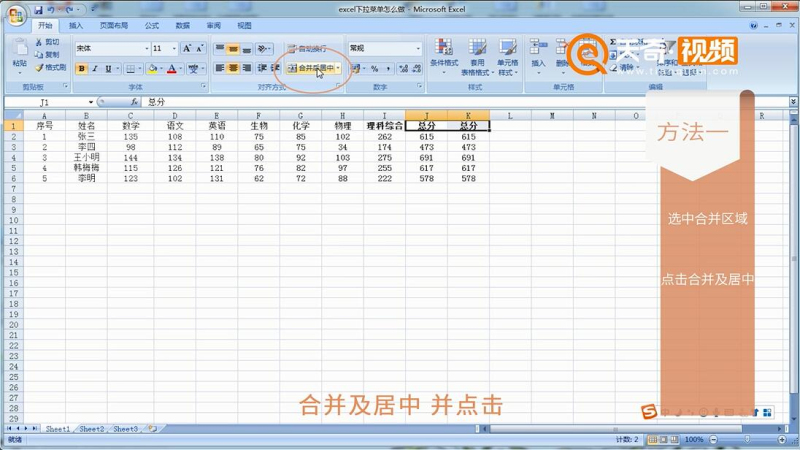This screenshot has height=450, width=800.
Task: Undo last action in quick access toolbar
Action: click(x=51, y=9)
